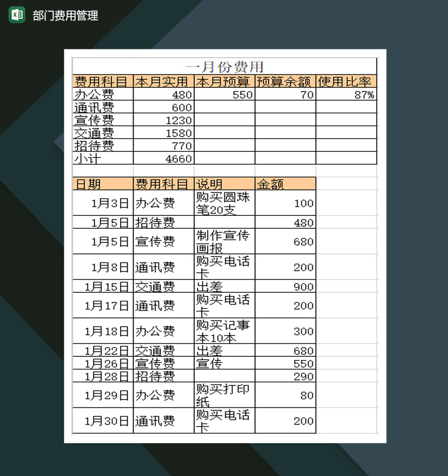
Task: Click the 900 amount cell for 交通费
Action: point(285,286)
